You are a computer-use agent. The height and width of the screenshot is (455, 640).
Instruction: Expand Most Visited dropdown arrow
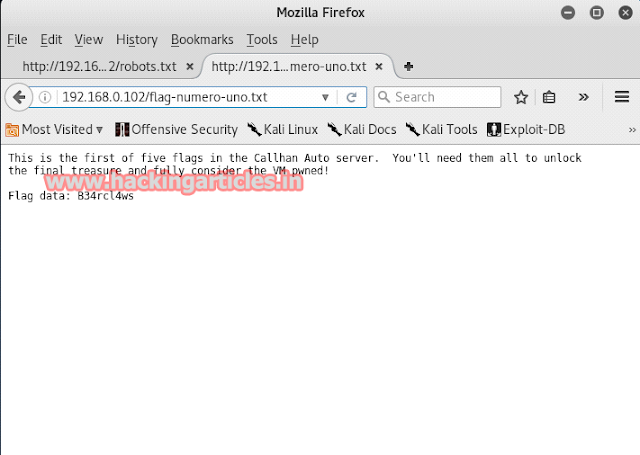point(99,130)
